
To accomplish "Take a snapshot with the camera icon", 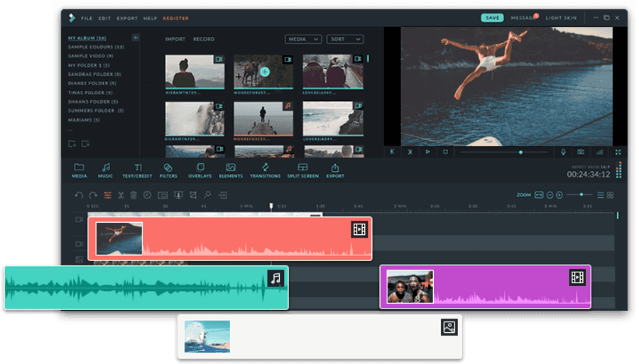I will (x=581, y=152).
